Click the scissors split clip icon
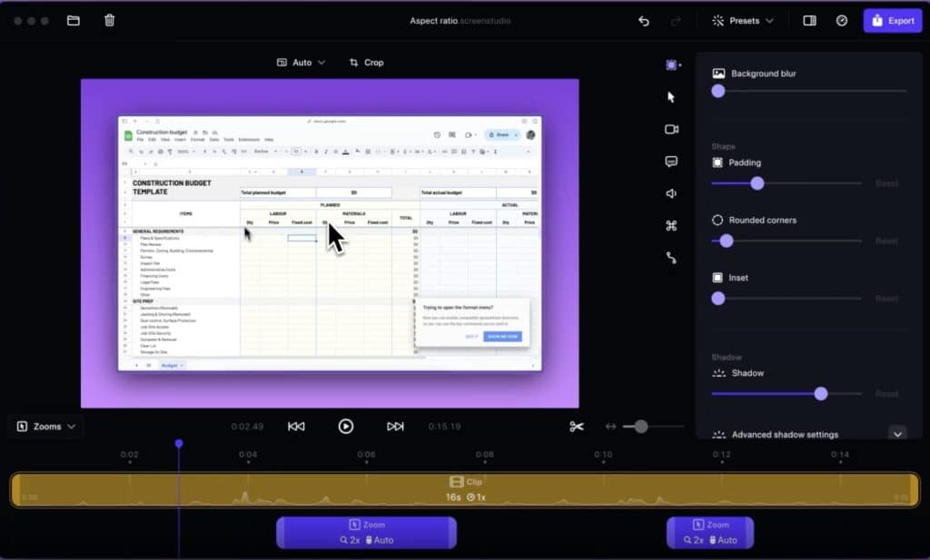 (x=577, y=427)
